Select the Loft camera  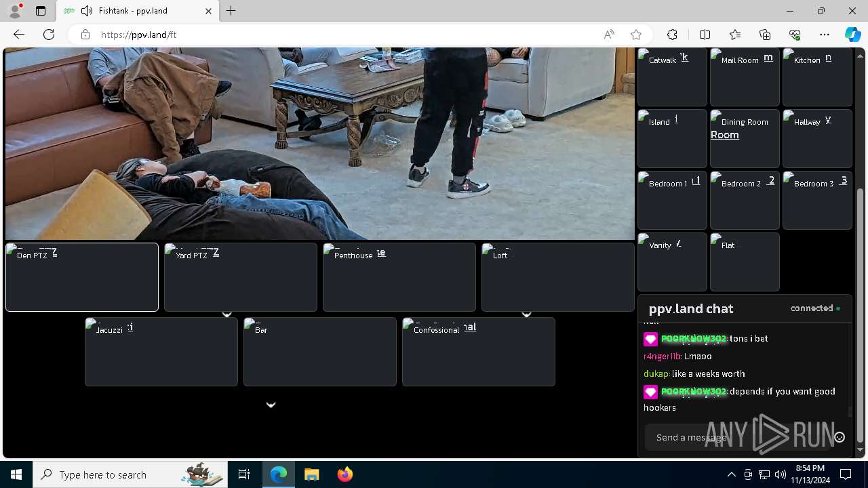coord(558,277)
